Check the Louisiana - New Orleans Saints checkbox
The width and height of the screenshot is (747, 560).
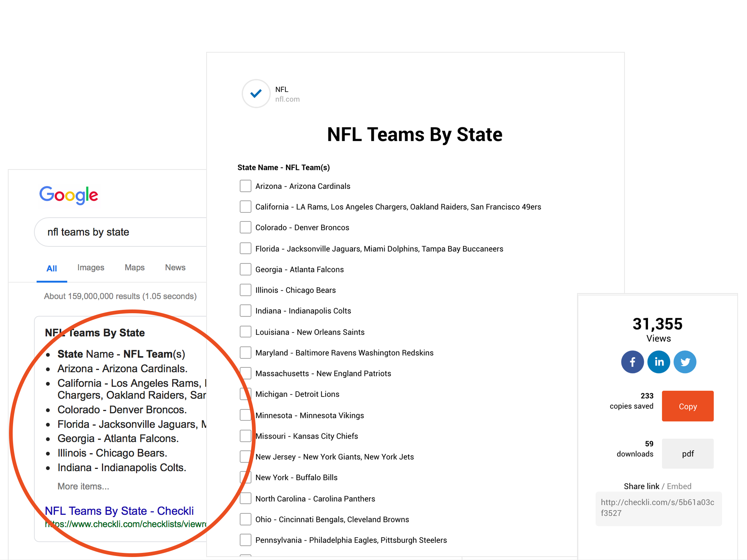[x=245, y=332]
